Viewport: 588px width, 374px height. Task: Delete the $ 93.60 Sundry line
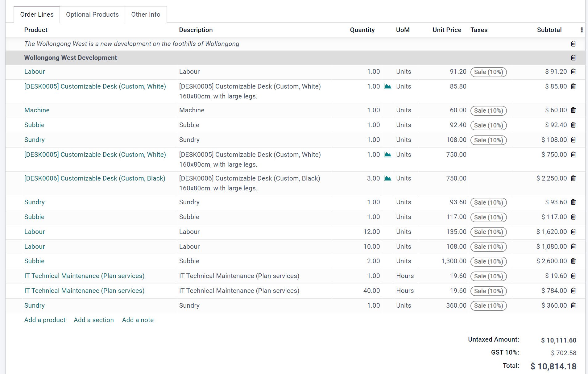coord(573,202)
